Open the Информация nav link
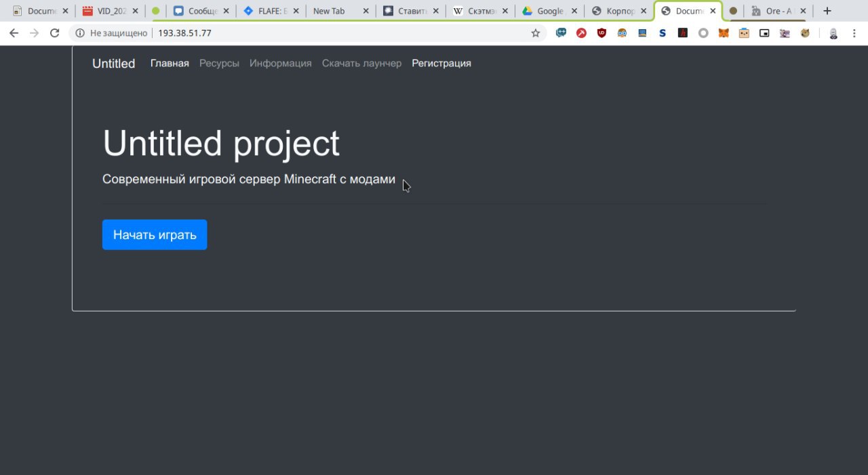The height and width of the screenshot is (475, 868). 281,63
